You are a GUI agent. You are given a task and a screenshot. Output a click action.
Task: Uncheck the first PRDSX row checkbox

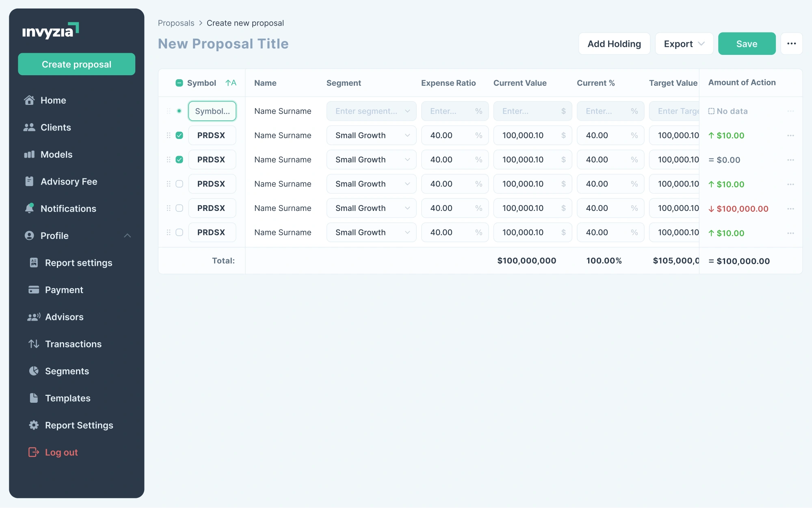pos(179,135)
